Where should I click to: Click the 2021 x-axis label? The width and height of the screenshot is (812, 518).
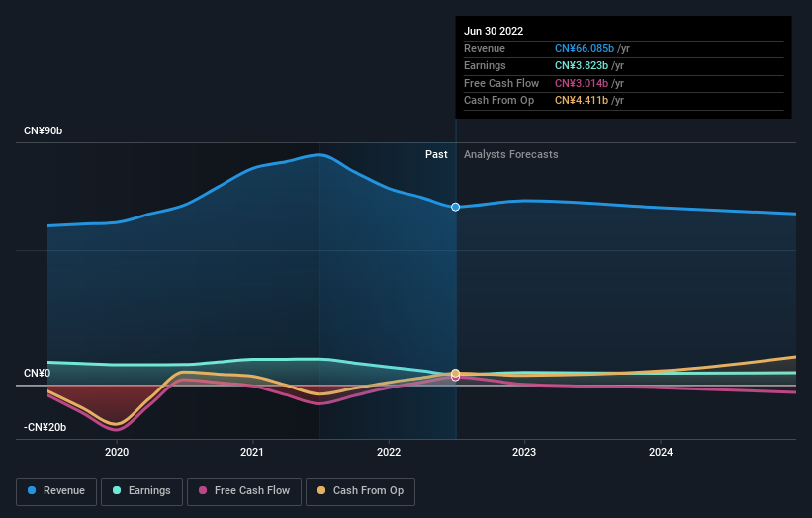click(252, 453)
